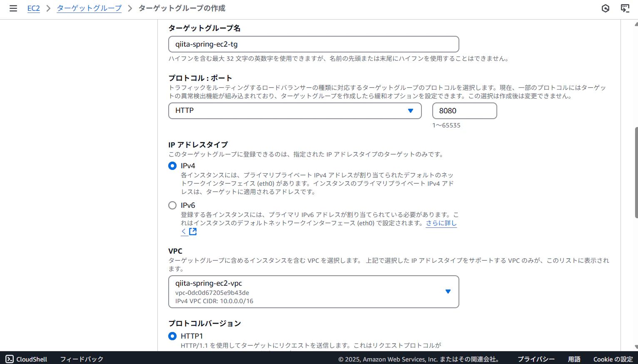This screenshot has width=638, height=364.
Task: Open the external link icon after さらに詳しく
Action: coord(193,232)
